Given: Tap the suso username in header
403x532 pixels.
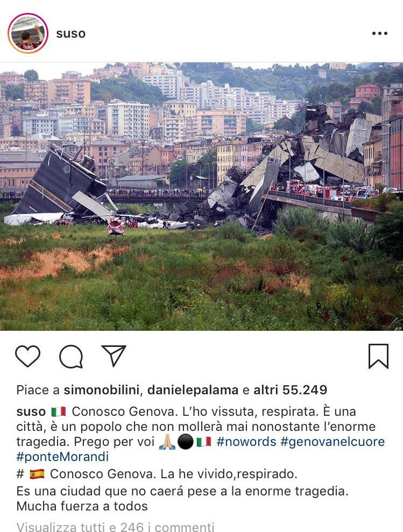Looking at the screenshot, I should [70, 33].
